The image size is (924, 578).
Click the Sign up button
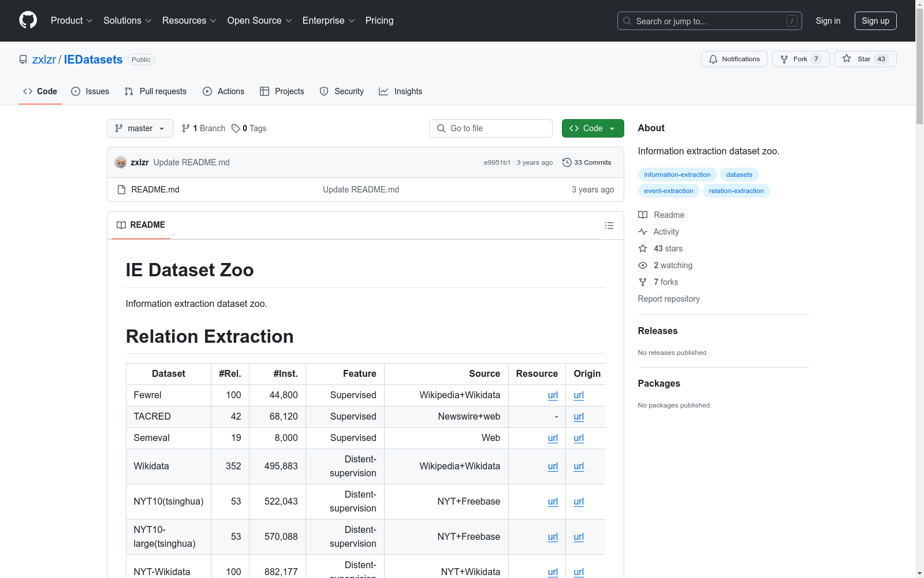(875, 21)
